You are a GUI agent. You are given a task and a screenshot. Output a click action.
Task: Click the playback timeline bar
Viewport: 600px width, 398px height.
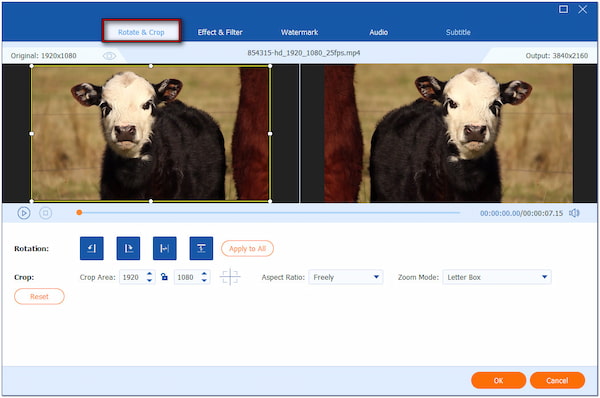coord(269,212)
